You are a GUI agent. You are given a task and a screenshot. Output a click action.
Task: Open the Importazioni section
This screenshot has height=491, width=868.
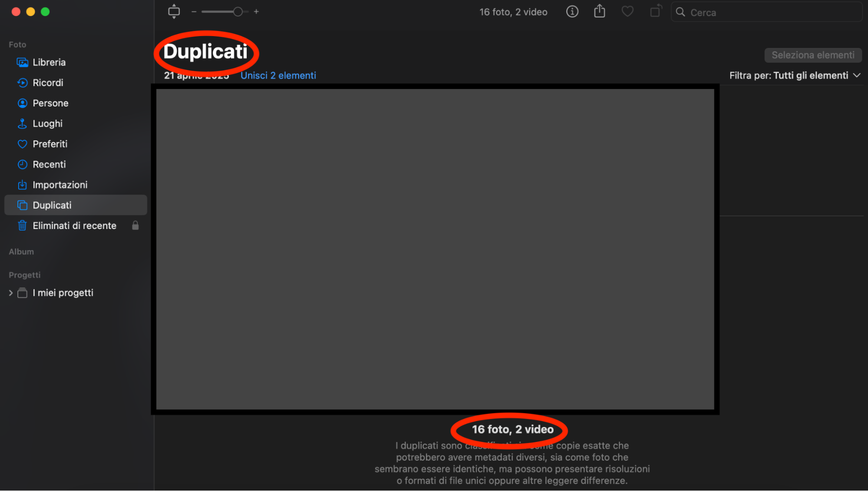coord(60,185)
